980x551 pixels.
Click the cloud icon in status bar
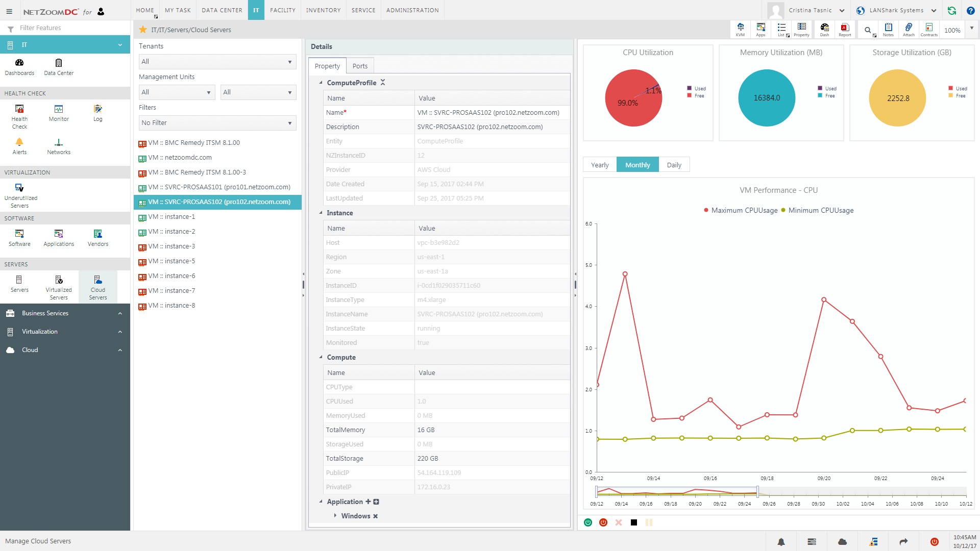pyautogui.click(x=843, y=542)
